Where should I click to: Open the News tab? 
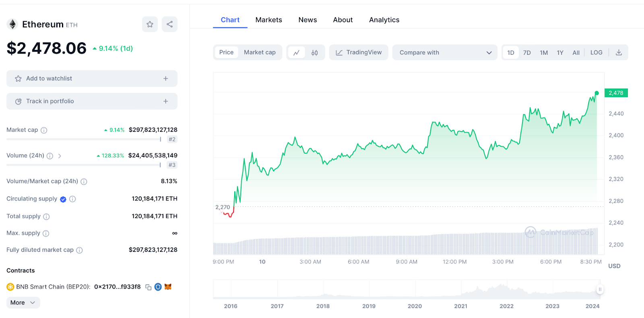pos(308,20)
